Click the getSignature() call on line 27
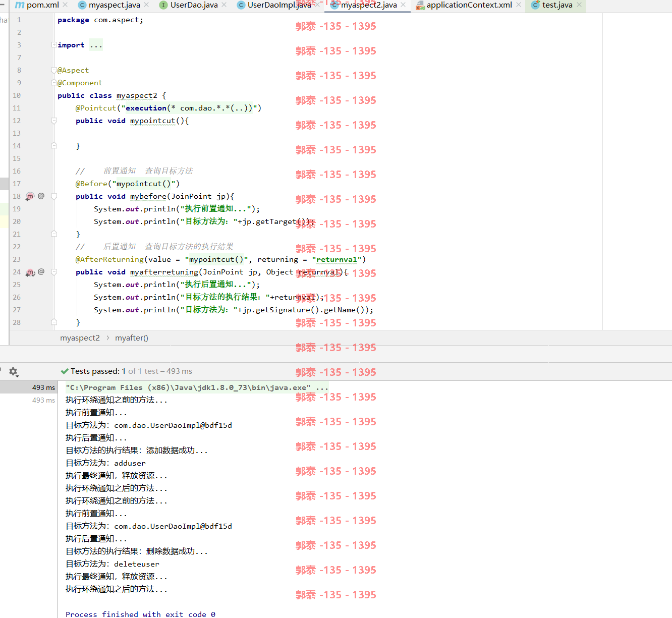672x618 pixels. click(287, 310)
